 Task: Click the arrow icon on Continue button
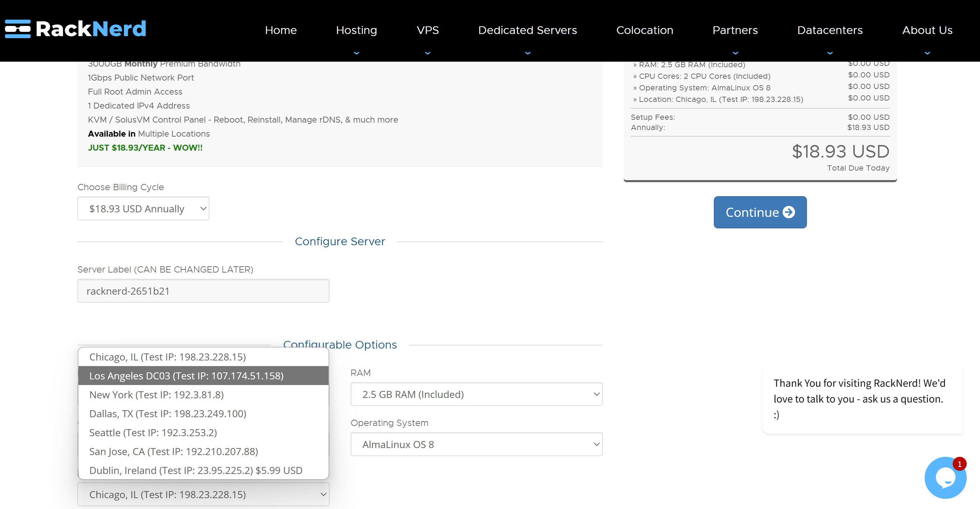(x=789, y=212)
